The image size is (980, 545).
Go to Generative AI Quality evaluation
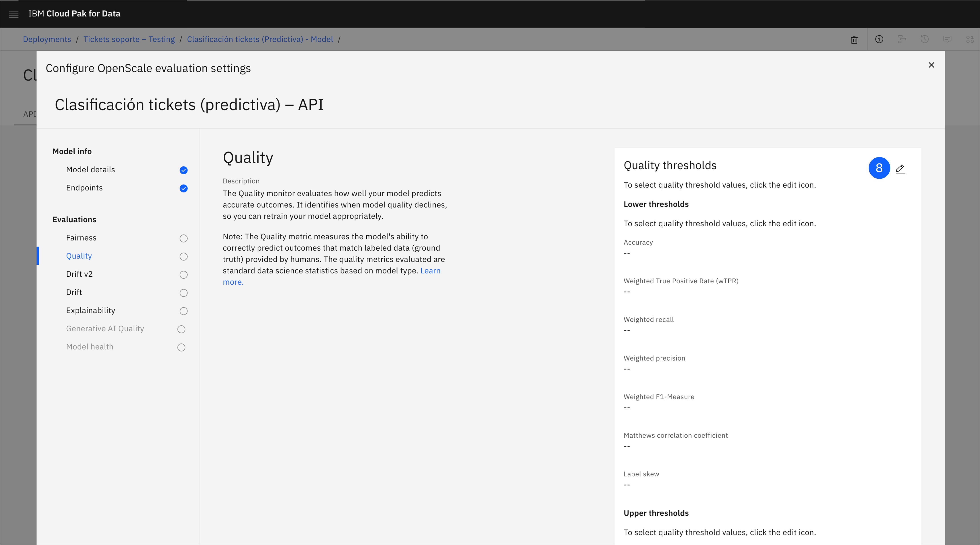tap(105, 329)
